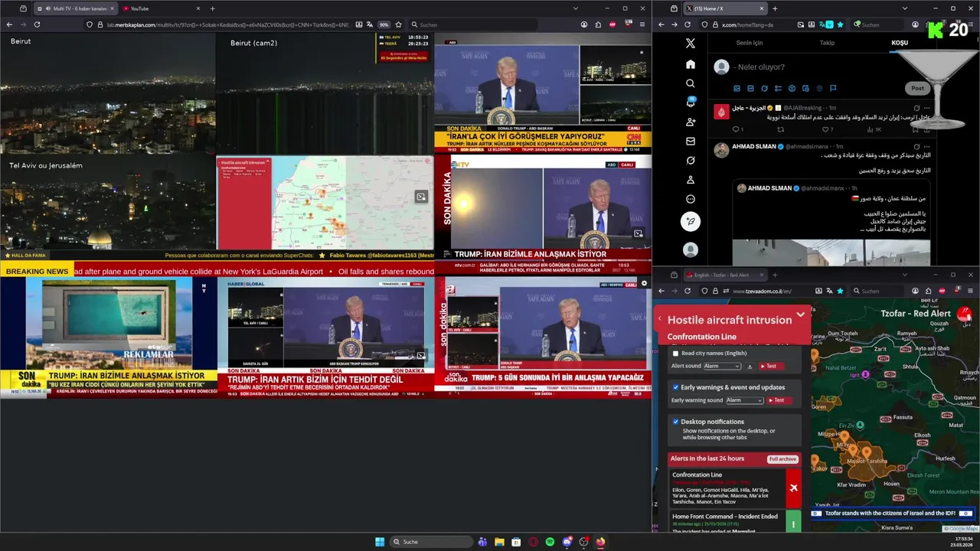Open X follow people icon

pyautogui.click(x=691, y=122)
